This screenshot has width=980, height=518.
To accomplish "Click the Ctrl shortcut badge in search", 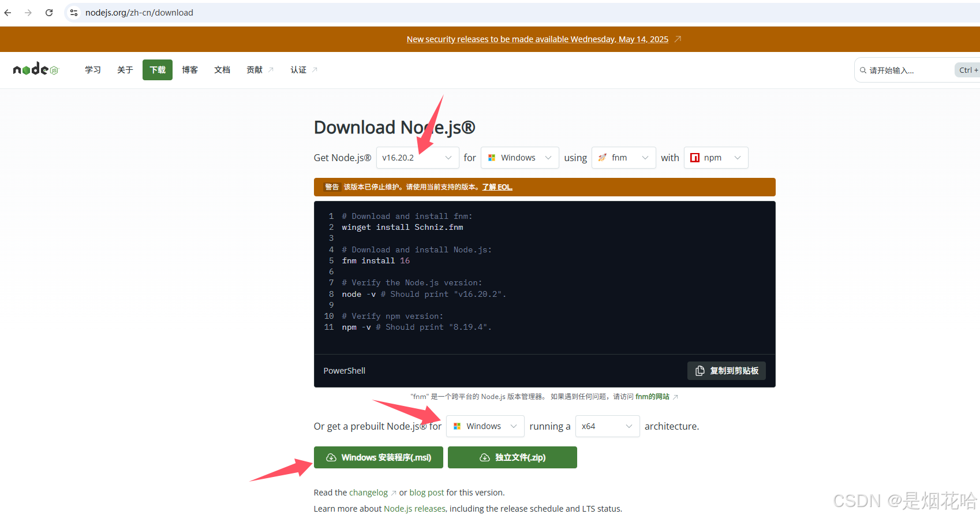I will tap(968, 70).
